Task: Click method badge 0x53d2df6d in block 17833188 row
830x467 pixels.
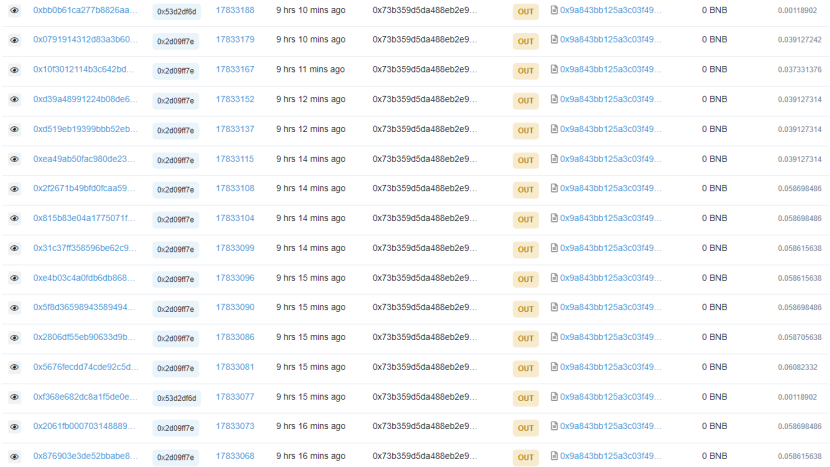Action: (x=176, y=11)
